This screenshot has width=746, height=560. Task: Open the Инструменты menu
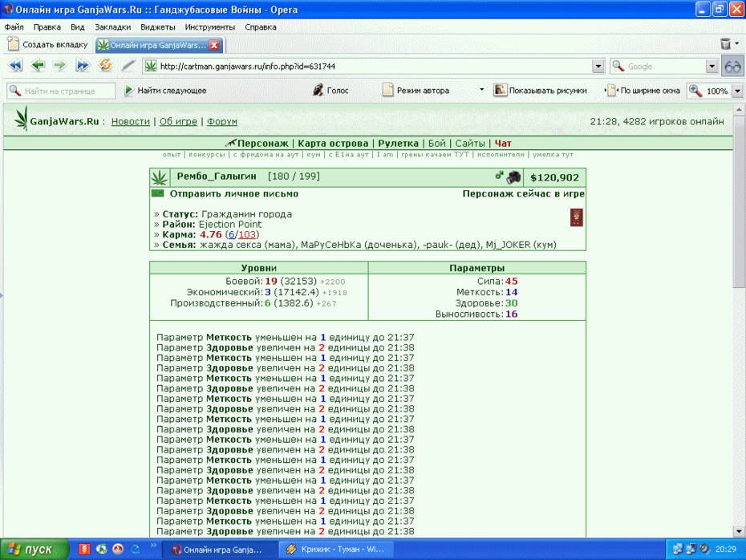pos(210,27)
